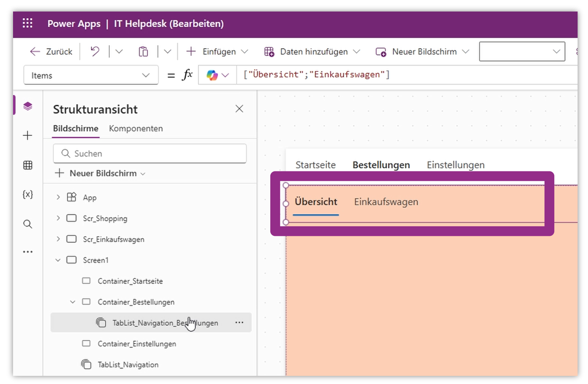Image resolution: width=588 pixels, height=384 pixels.
Task: Click the Suchen search field
Action: tap(150, 153)
